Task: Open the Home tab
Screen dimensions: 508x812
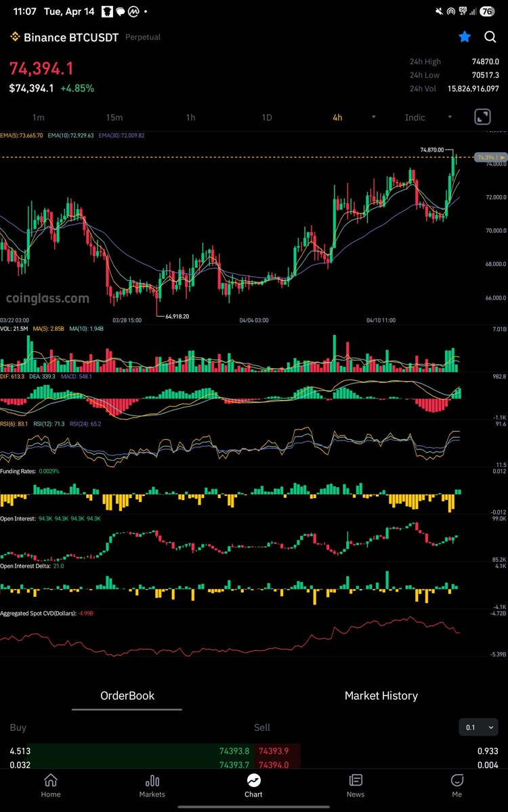Action: click(x=51, y=786)
